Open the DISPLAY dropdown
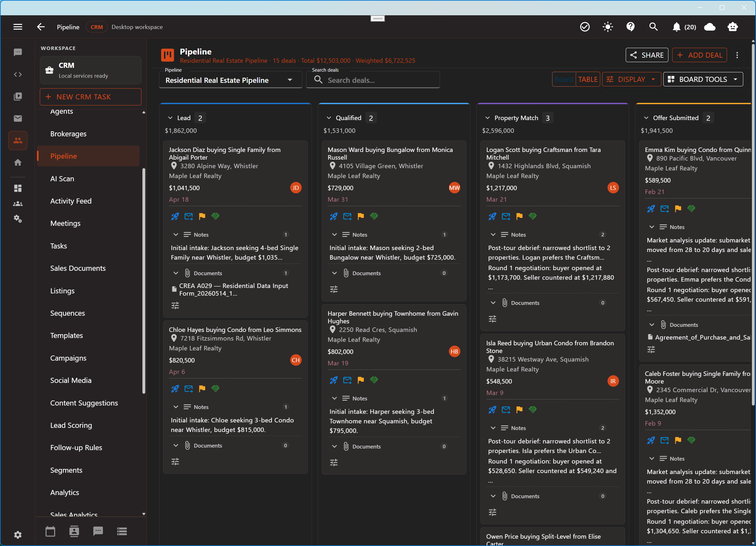Screen dimensions: 756x546 coord(631,79)
